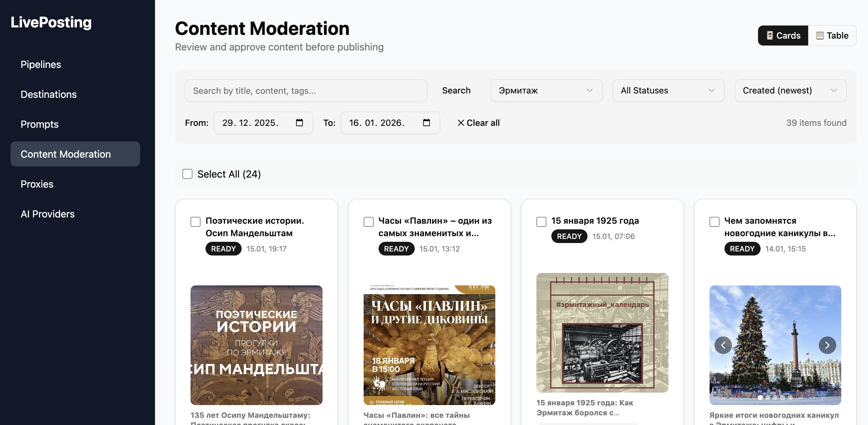Tick the Select All (24) checkbox
The width and height of the screenshot is (868, 425).
pyautogui.click(x=187, y=174)
